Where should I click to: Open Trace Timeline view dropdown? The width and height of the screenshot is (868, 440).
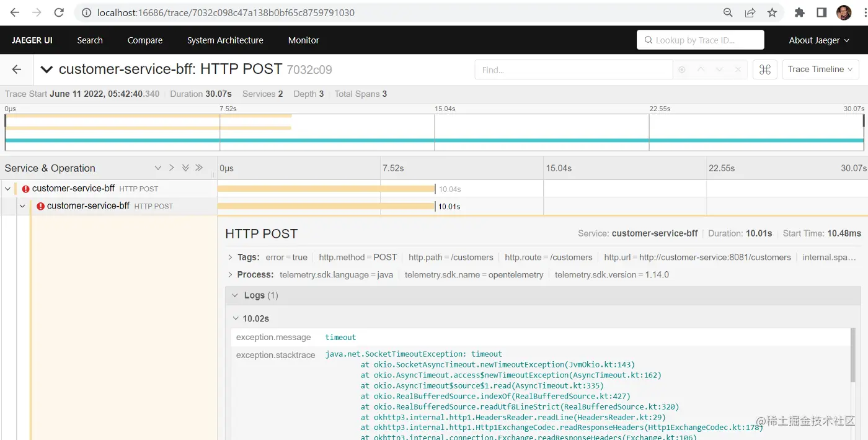[x=820, y=70]
